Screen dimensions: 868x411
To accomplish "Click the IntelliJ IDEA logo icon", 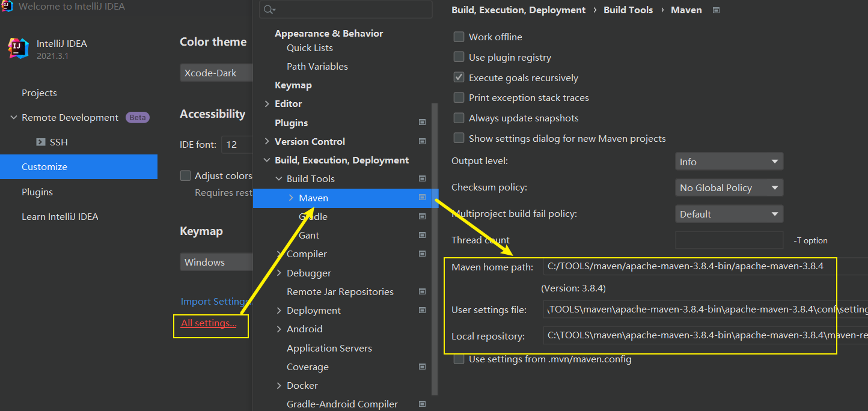I will point(18,49).
